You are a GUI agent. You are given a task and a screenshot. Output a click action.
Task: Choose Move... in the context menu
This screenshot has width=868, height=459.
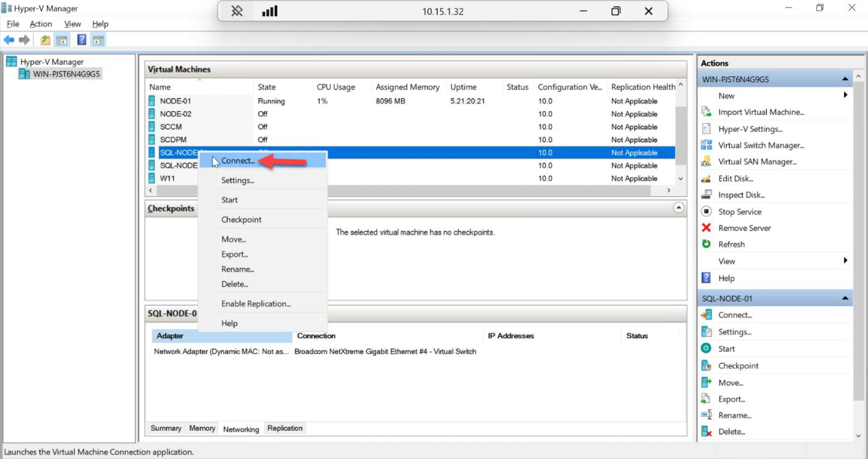(263, 239)
